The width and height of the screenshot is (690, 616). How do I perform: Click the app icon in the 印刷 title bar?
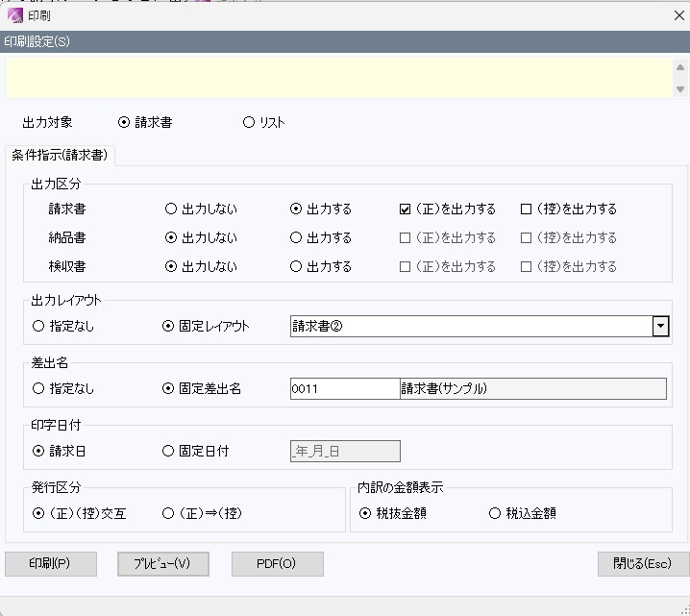tap(15, 15)
